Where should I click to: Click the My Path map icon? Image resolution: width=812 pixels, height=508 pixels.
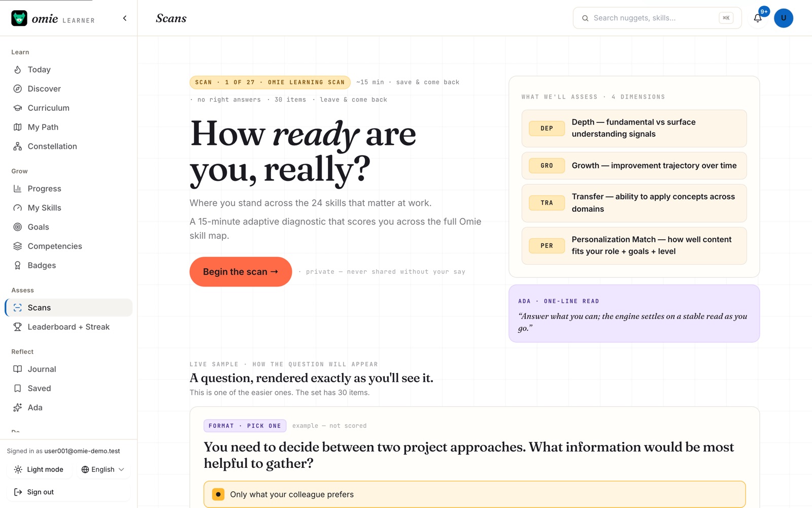(18, 127)
